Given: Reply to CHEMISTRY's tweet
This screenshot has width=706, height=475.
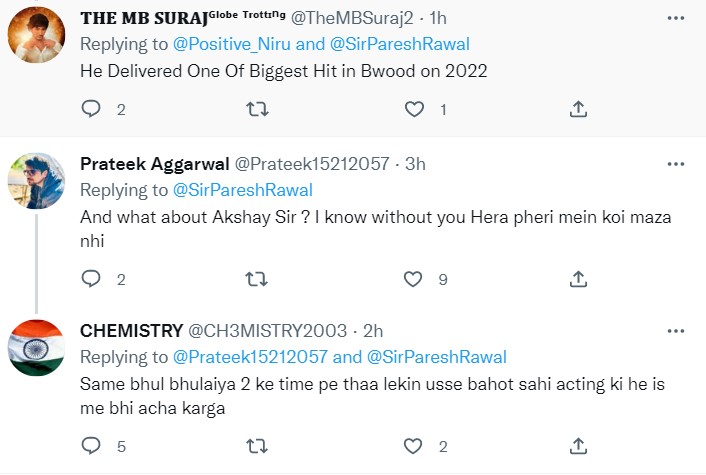Looking at the screenshot, I should tap(91, 446).
